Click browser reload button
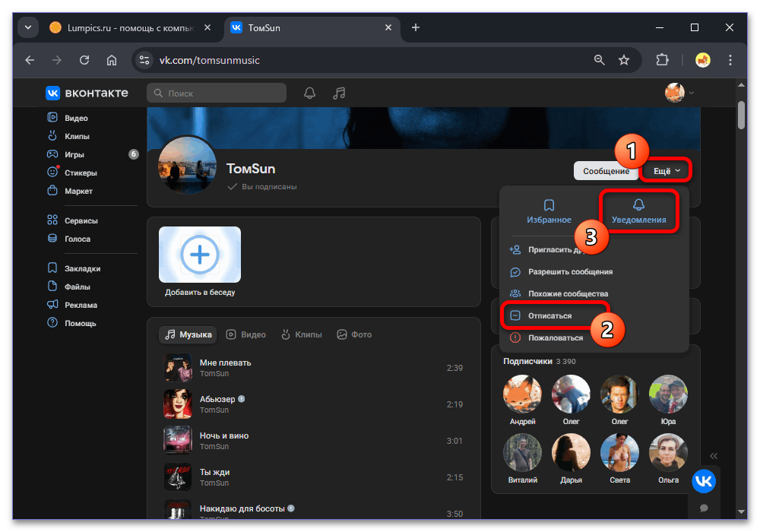 click(84, 60)
